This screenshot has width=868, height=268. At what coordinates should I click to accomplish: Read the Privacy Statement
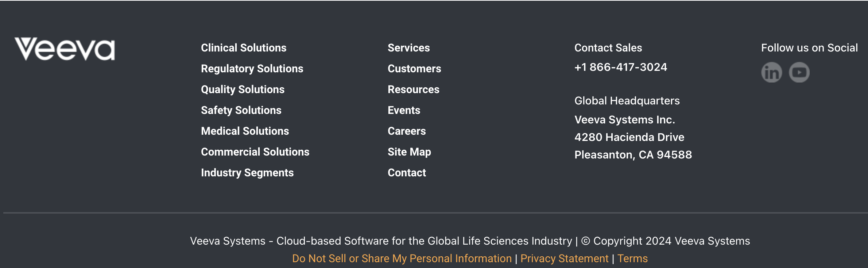pyautogui.click(x=564, y=259)
